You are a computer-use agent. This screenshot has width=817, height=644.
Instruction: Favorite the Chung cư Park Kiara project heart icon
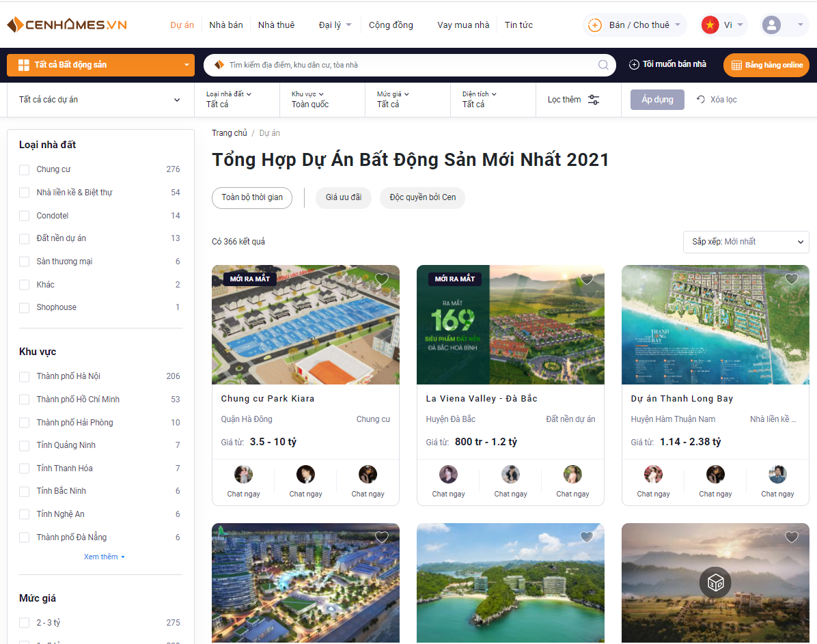[x=381, y=279]
